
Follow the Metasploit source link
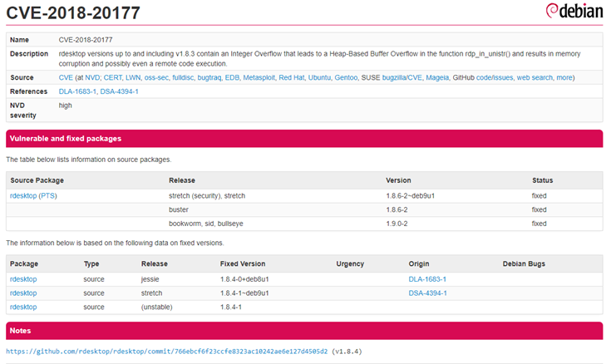pos(255,76)
